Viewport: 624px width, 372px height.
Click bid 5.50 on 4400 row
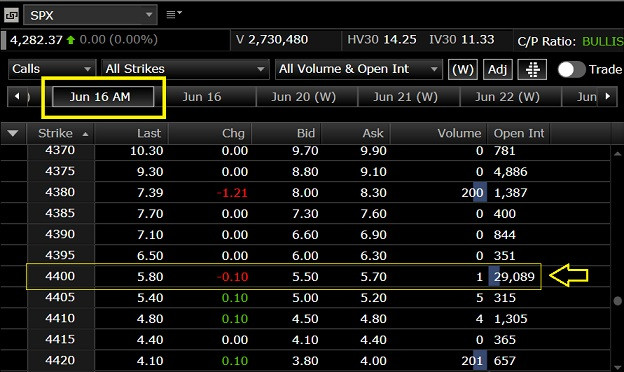pyautogui.click(x=305, y=277)
